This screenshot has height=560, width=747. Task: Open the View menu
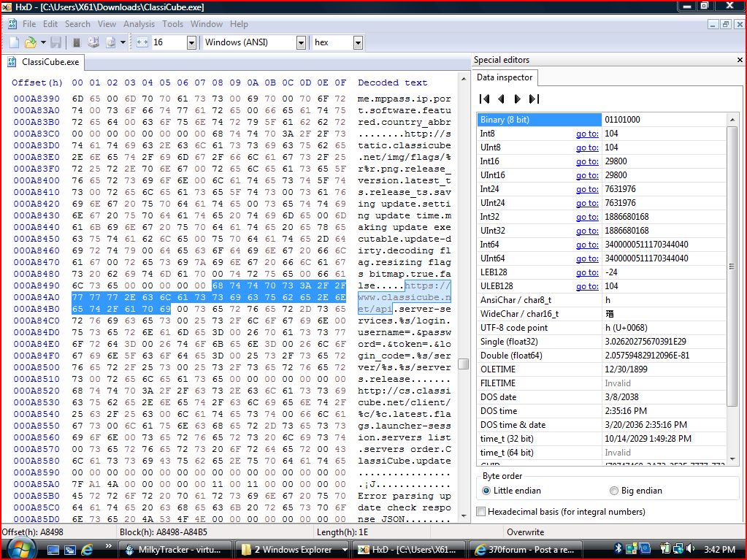(x=107, y=24)
